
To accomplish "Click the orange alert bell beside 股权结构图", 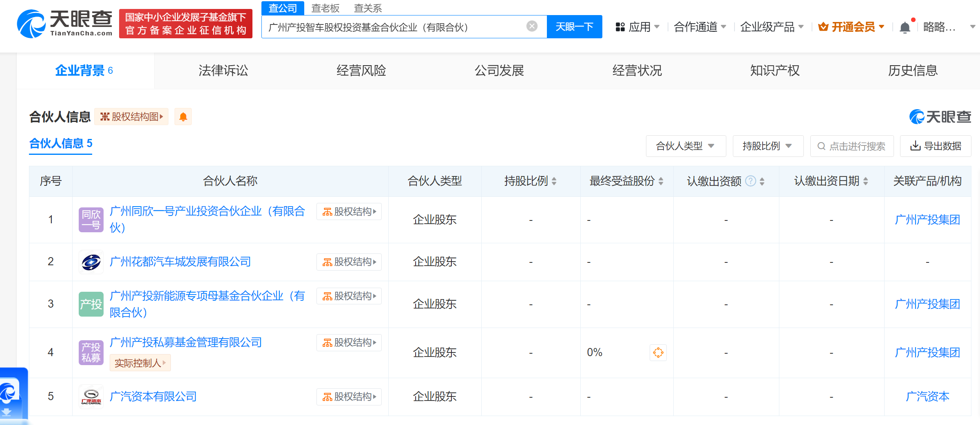I will point(183,117).
